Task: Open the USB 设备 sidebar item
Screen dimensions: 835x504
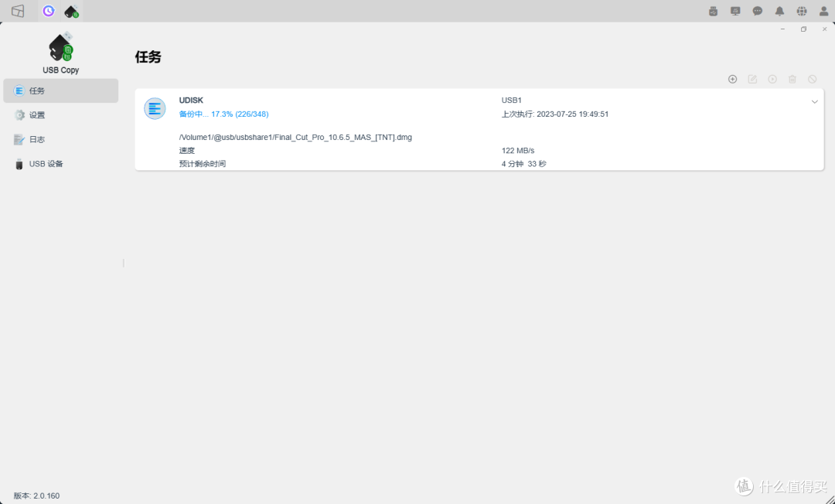Action: coord(61,164)
